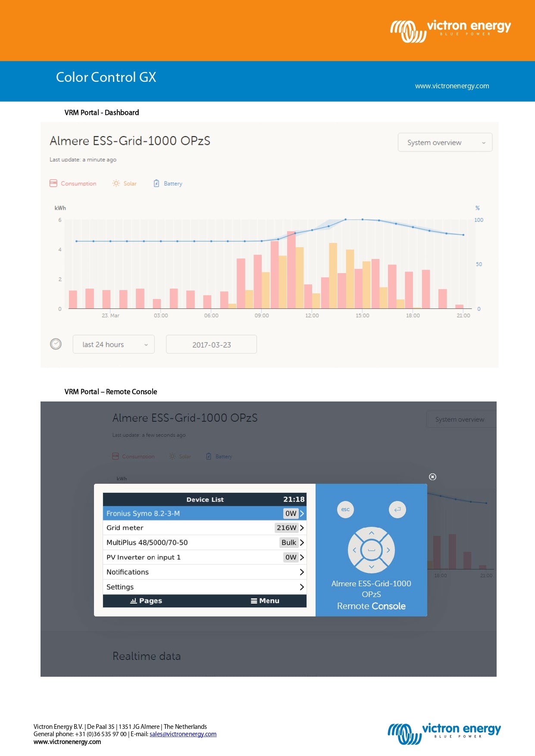Viewport: 535px width, 756px height.
Task: Open Settings in the Device List
Action: click(x=204, y=587)
